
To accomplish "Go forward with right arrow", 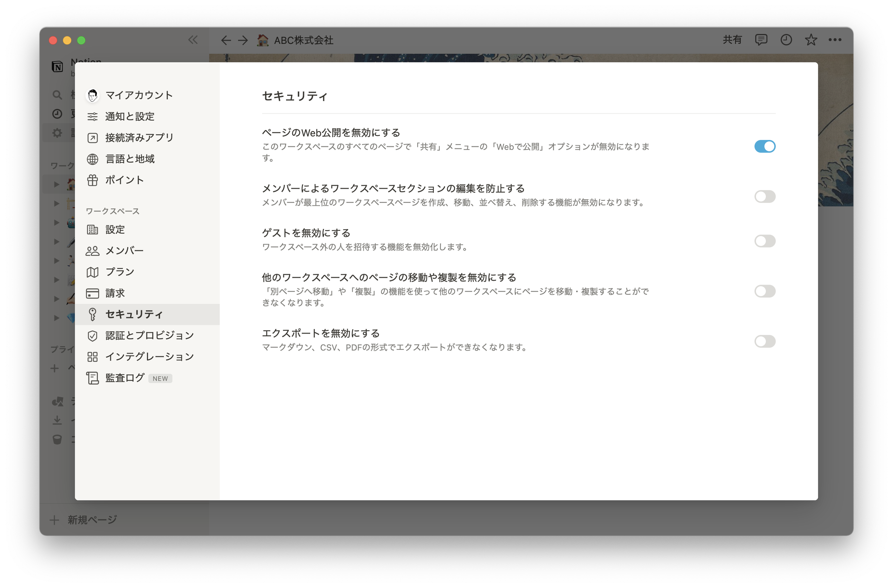I will coord(243,40).
